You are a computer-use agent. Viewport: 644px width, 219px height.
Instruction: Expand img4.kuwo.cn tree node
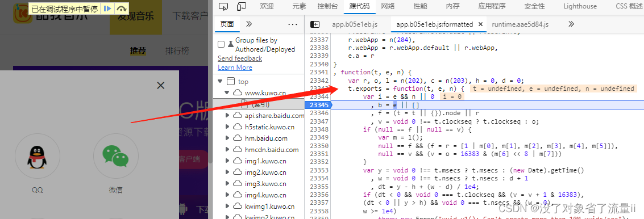[227, 195]
